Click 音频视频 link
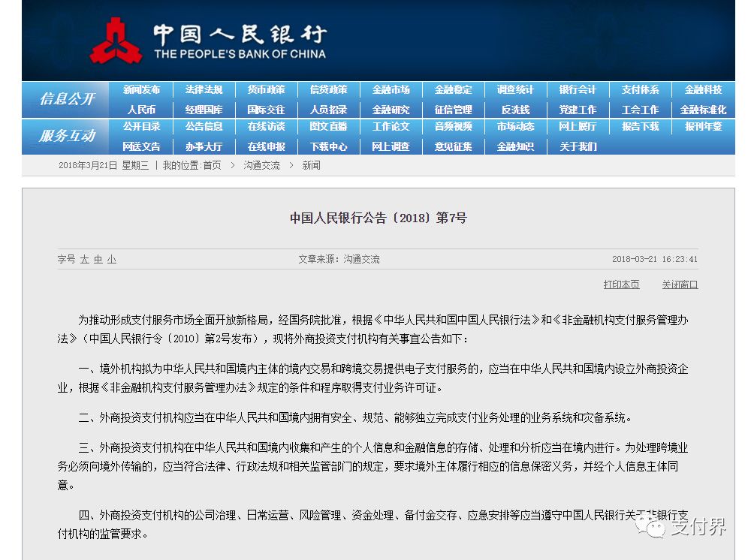751x560 pixels. (453, 126)
